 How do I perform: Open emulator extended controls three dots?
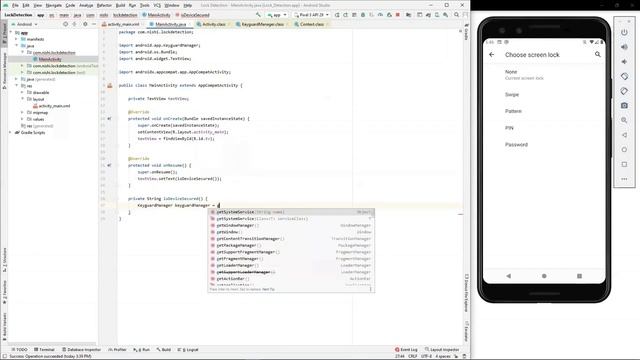(624, 179)
